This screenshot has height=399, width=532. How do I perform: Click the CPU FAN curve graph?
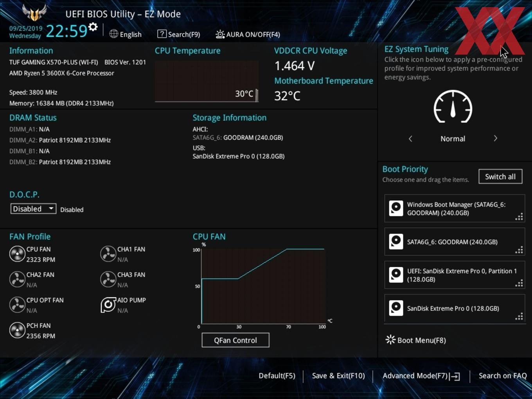coord(263,286)
